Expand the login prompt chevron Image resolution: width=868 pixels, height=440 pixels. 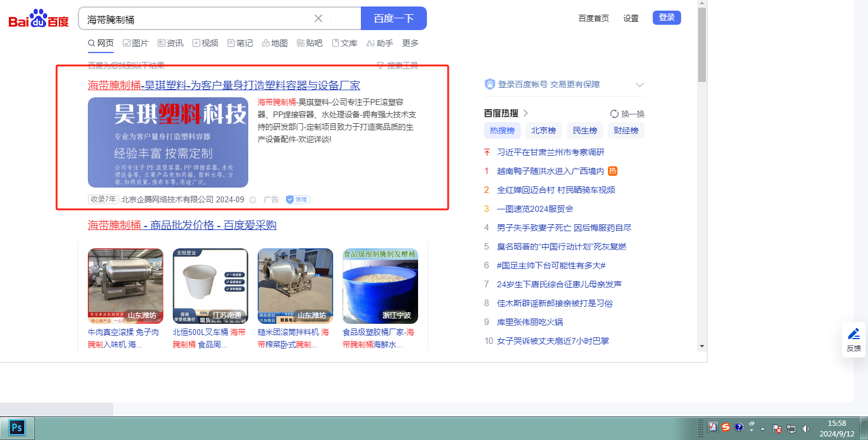(x=640, y=85)
